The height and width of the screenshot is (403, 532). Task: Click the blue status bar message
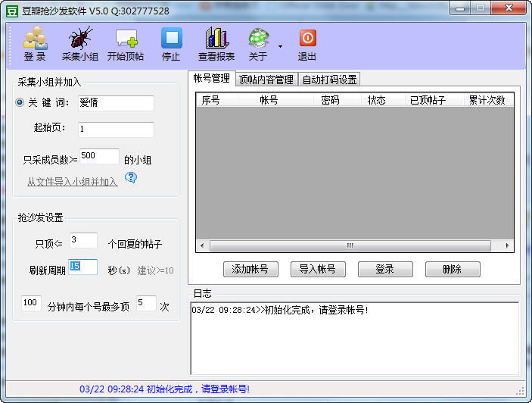tap(164, 389)
